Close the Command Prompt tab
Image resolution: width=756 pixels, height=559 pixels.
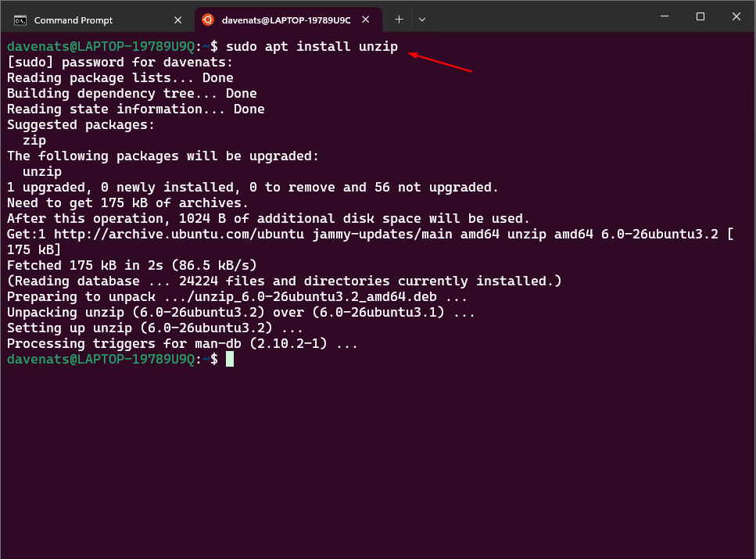tap(180, 20)
